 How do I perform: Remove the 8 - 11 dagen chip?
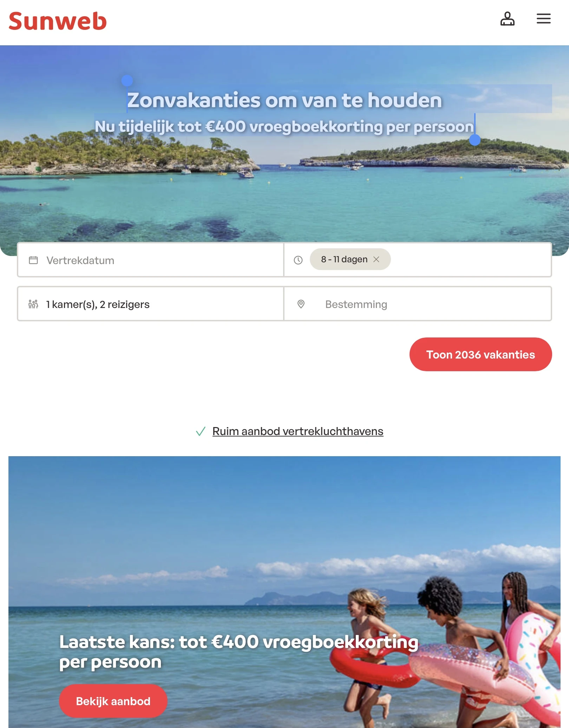(376, 259)
